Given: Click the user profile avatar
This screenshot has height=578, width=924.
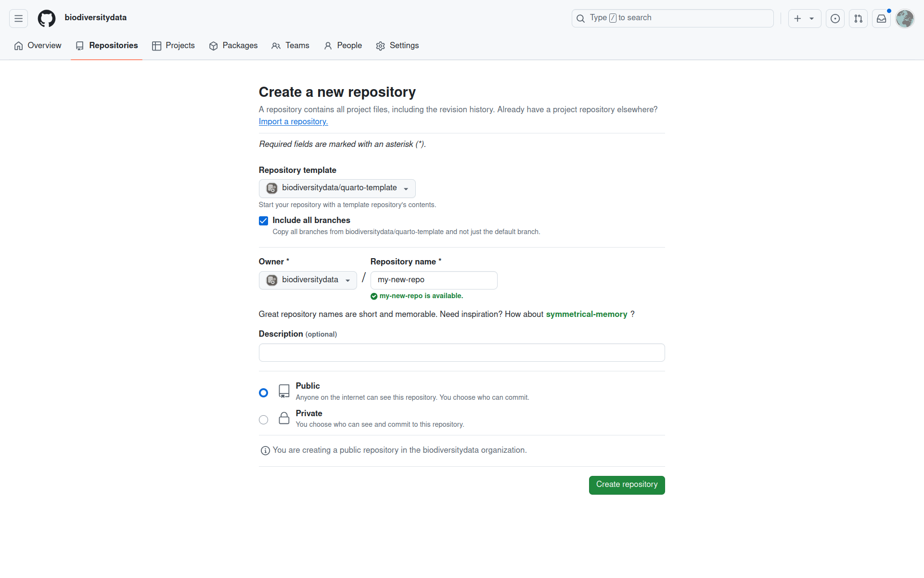Looking at the screenshot, I should (904, 18).
